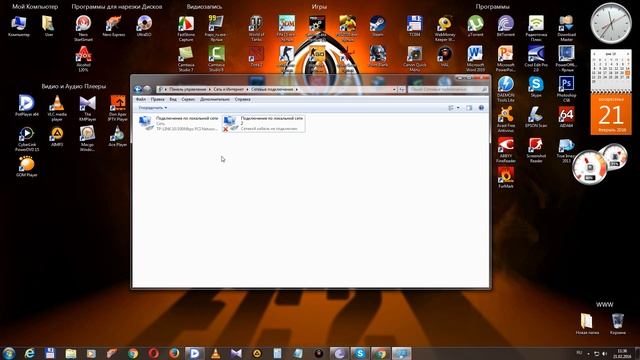Open the Дополнительно menu
The height and width of the screenshot is (360, 640).
pyautogui.click(x=215, y=99)
